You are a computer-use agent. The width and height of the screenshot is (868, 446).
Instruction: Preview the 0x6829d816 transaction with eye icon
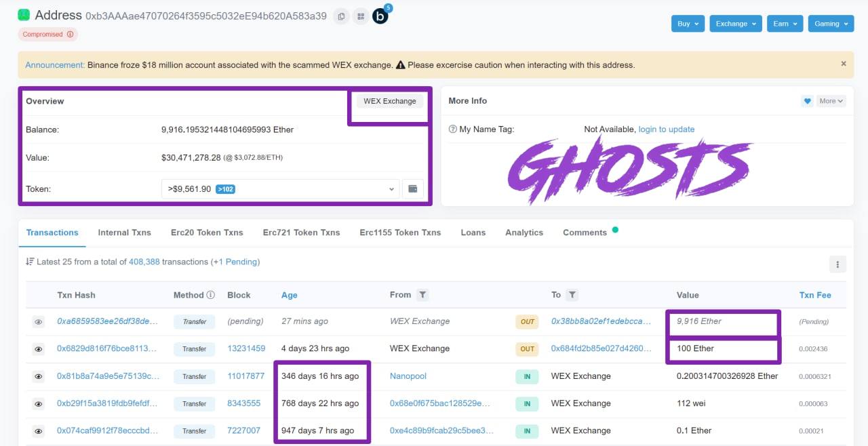39,349
